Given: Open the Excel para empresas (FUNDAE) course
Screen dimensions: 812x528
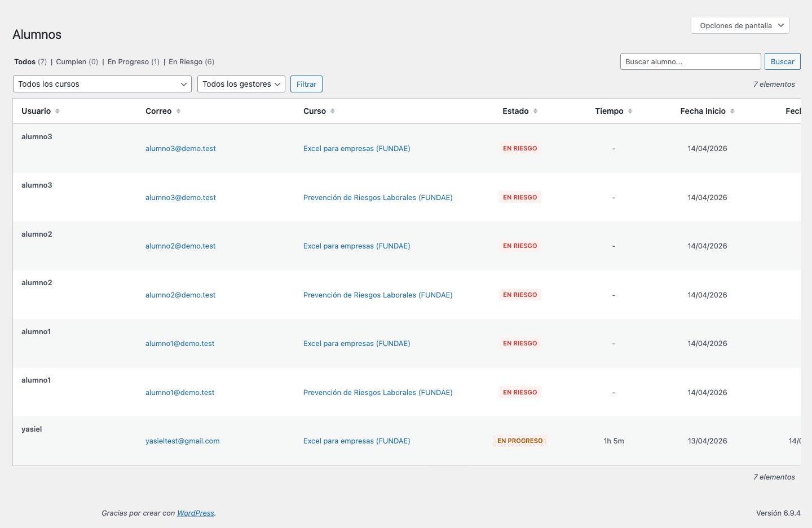Looking at the screenshot, I should tap(356, 148).
